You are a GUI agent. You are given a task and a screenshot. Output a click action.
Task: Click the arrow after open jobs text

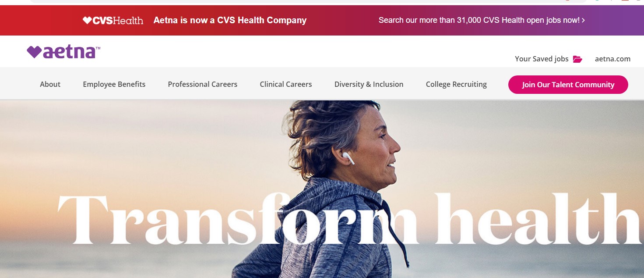click(x=583, y=20)
